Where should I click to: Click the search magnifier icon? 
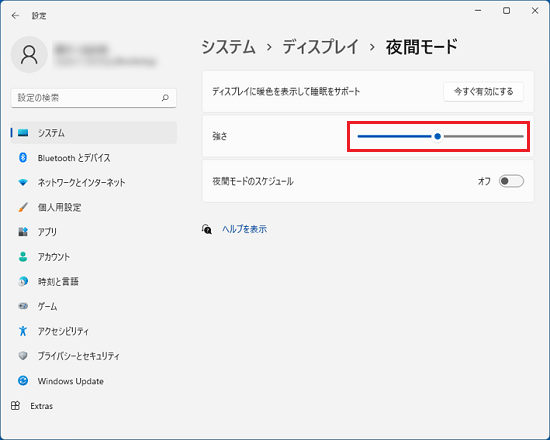point(165,98)
